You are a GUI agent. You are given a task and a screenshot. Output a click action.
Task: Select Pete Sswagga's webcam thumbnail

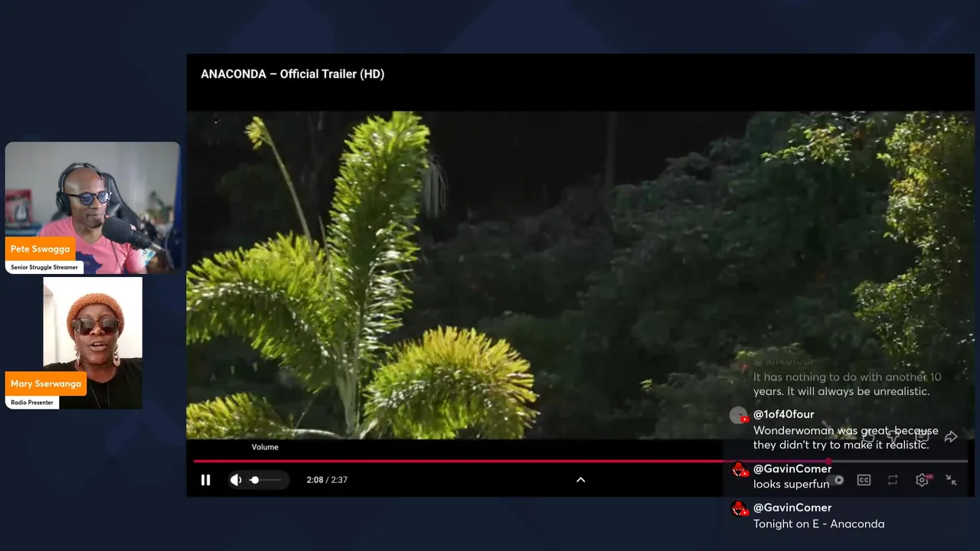click(x=93, y=208)
